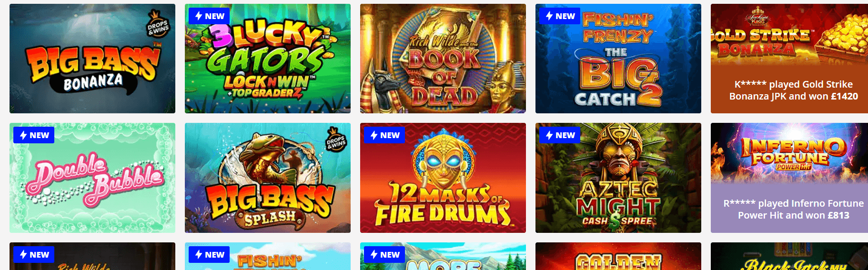
Task: Launch 12 Masks of Fire Drums slot
Action: 443,178
